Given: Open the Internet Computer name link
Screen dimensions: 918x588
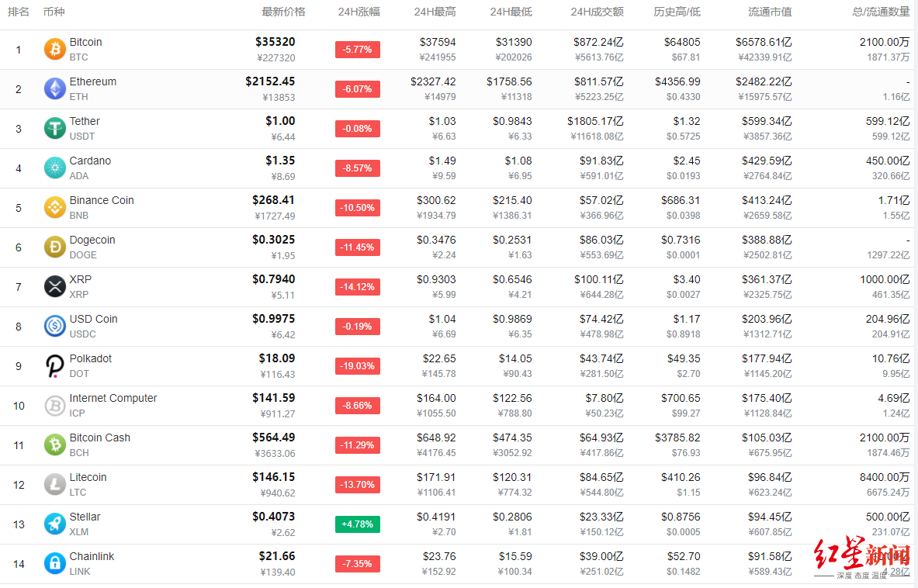Looking at the screenshot, I should click(113, 398).
